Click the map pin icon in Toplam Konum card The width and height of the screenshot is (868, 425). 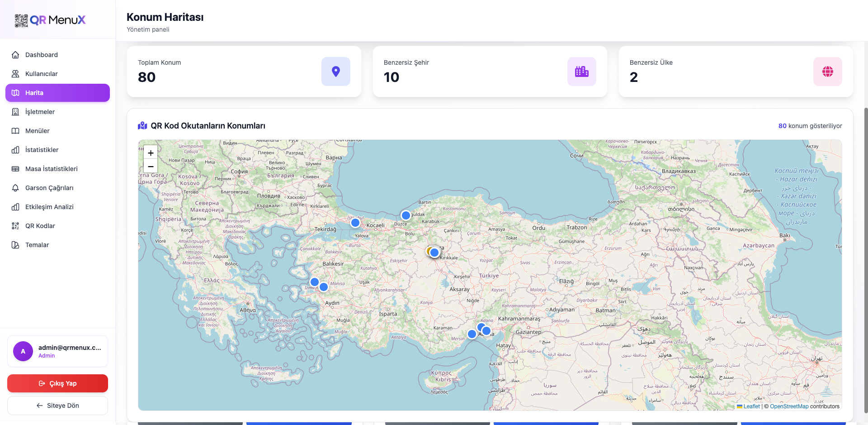(x=335, y=72)
